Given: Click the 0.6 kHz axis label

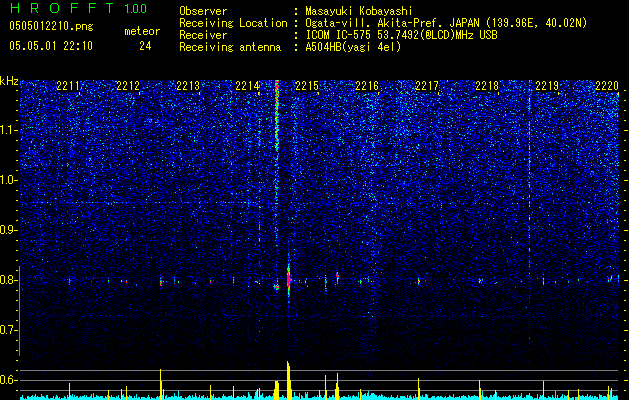Looking at the screenshot, I should pyautogui.click(x=9, y=380).
